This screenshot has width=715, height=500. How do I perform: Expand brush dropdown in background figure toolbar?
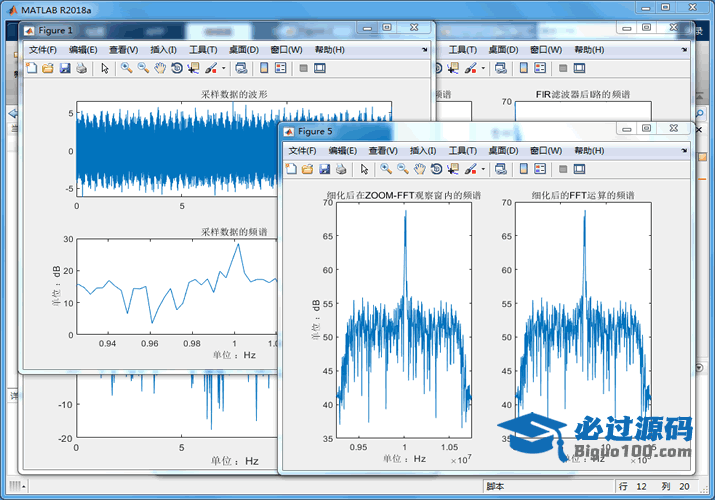tap(483, 68)
